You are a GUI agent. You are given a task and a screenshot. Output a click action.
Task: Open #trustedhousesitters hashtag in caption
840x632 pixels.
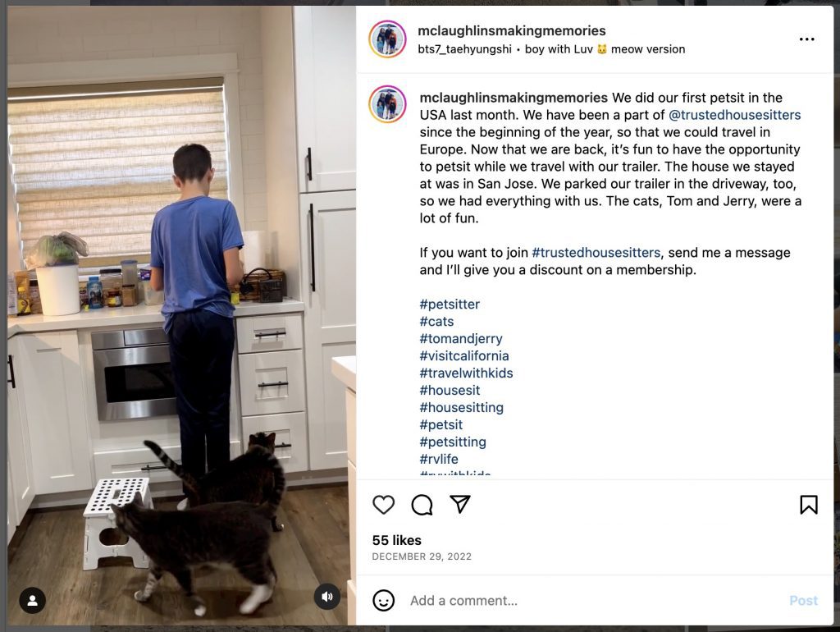click(x=596, y=253)
